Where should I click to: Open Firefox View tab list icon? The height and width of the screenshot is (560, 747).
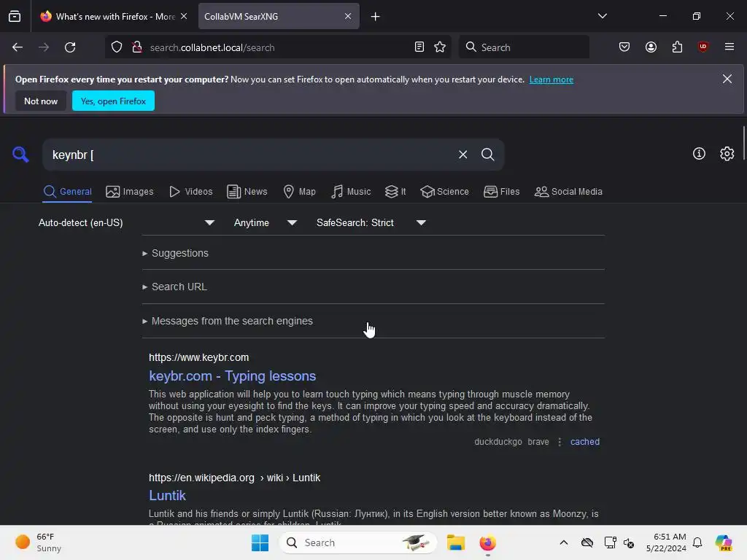(15, 16)
